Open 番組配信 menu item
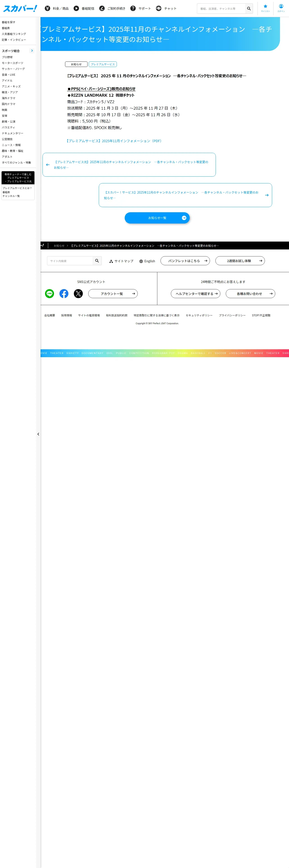Viewport: 289px width, 868px height. pyautogui.click(x=88, y=8)
